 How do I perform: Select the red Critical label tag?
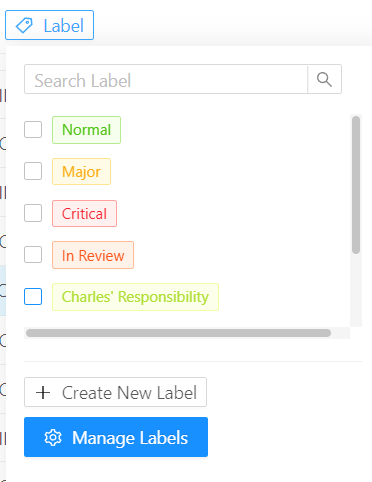[84, 213]
